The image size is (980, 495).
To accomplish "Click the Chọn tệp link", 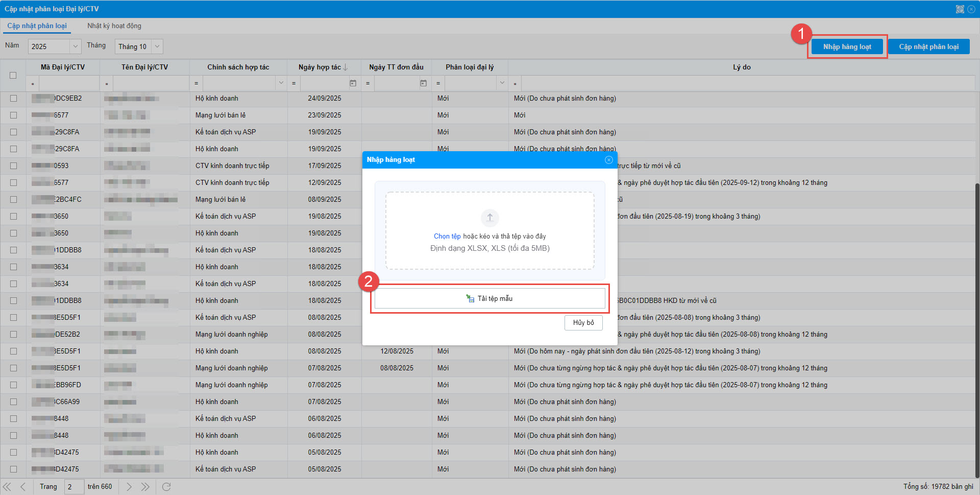I will 447,236.
